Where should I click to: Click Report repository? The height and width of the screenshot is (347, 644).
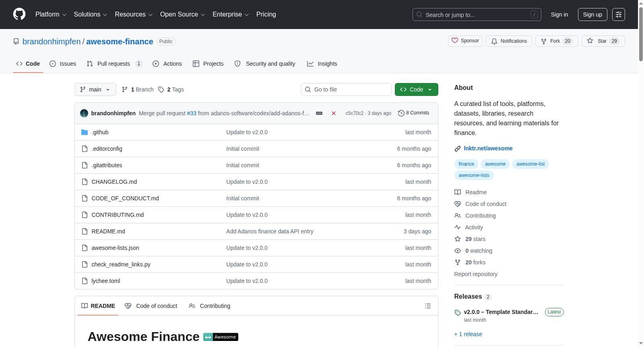coord(476,274)
